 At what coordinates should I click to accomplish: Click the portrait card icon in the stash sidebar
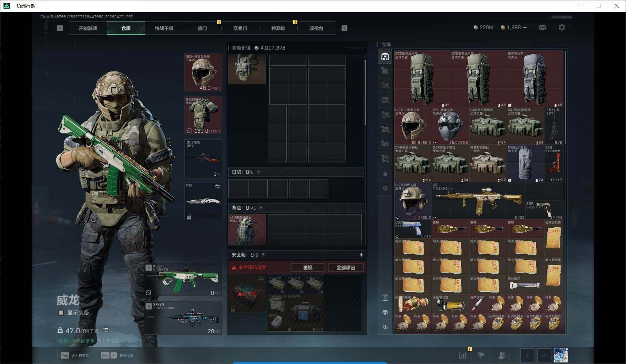click(x=385, y=298)
